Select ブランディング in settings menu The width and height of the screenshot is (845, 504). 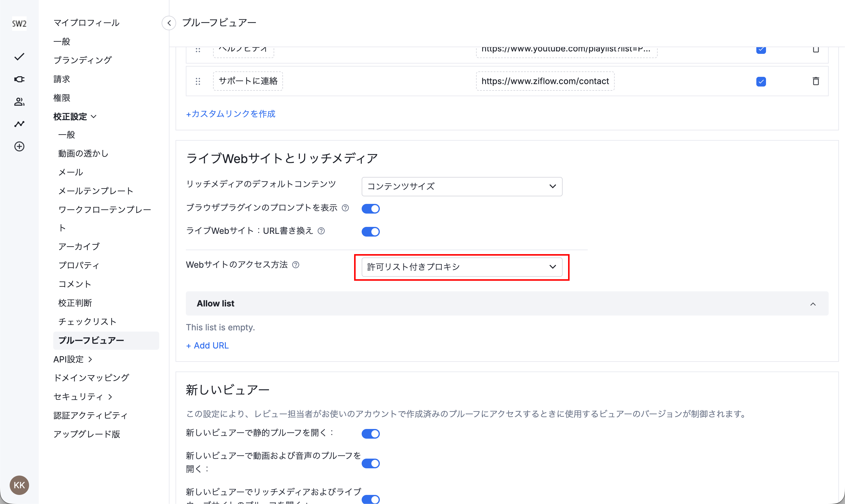pos(83,60)
